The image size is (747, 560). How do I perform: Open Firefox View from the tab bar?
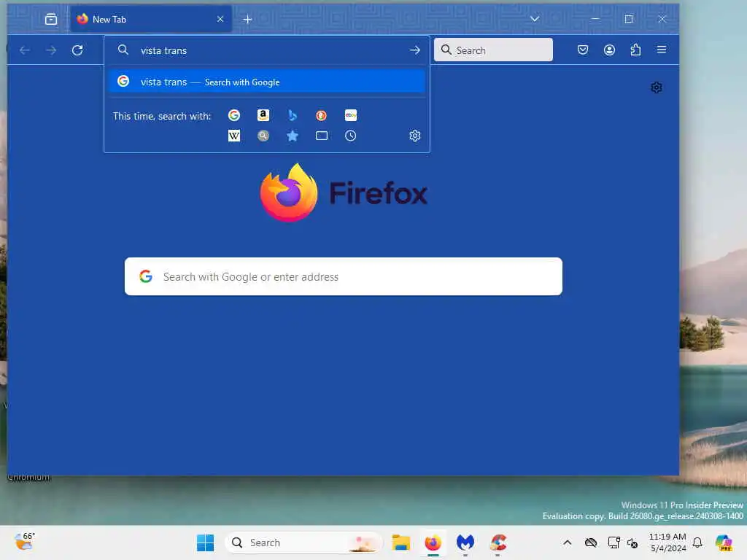[x=51, y=19]
